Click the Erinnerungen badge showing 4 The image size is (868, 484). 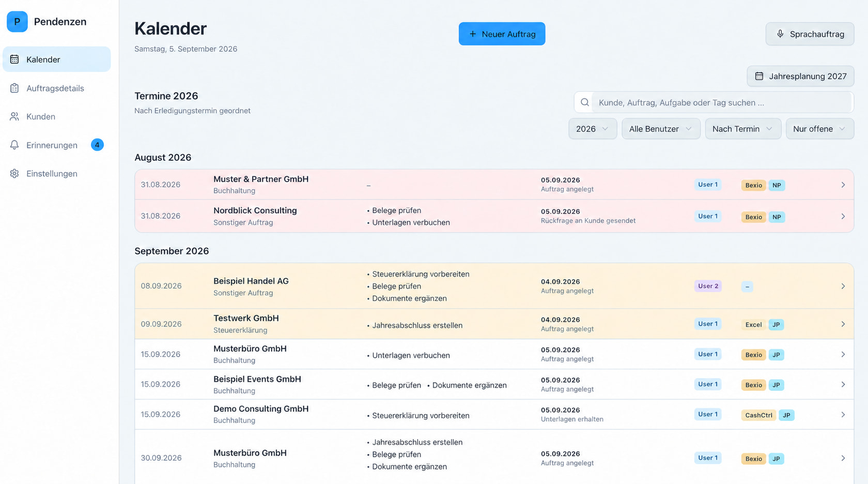coord(97,145)
